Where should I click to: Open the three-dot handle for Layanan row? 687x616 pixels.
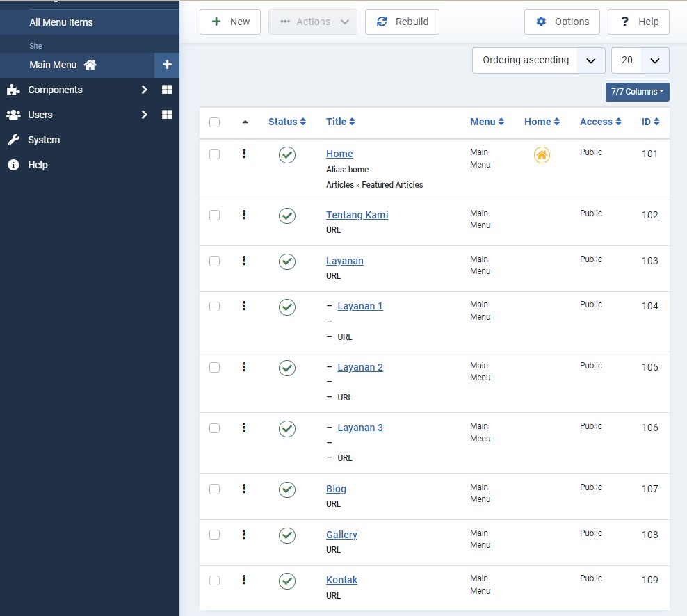(244, 261)
